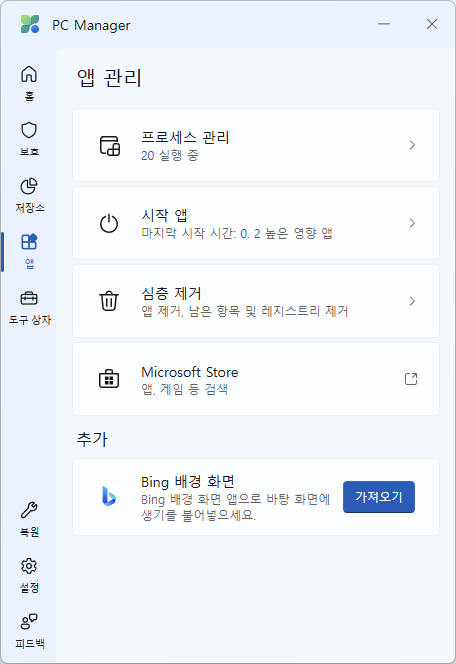Expand the 시작 앱 chevron arrow
The width and height of the screenshot is (456, 664).
point(412,223)
